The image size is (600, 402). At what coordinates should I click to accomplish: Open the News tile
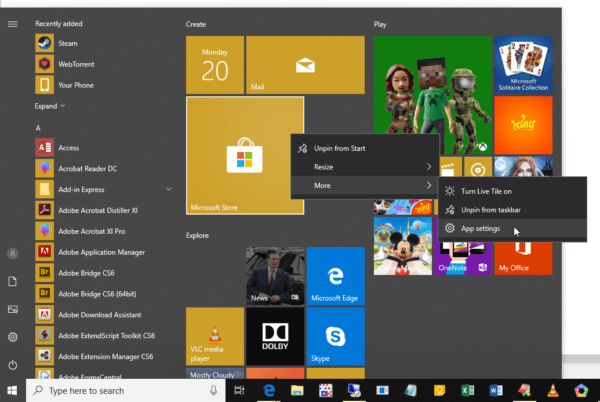(275, 276)
